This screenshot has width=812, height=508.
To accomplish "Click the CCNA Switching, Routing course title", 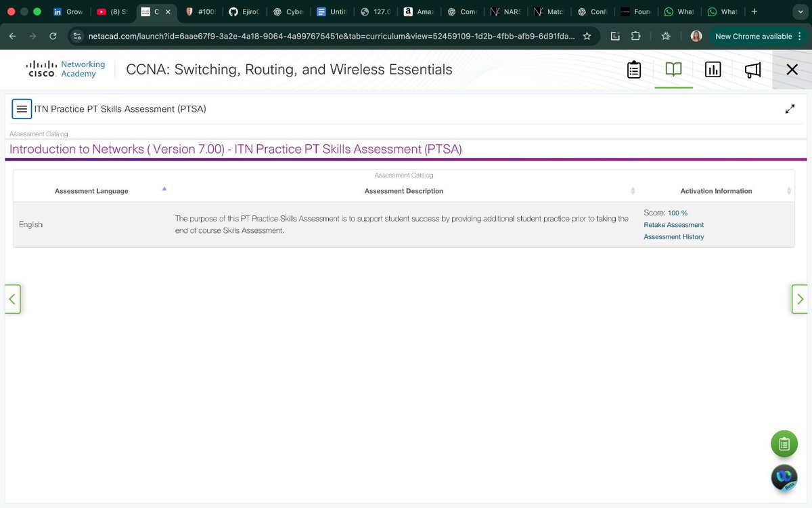I will point(289,69).
